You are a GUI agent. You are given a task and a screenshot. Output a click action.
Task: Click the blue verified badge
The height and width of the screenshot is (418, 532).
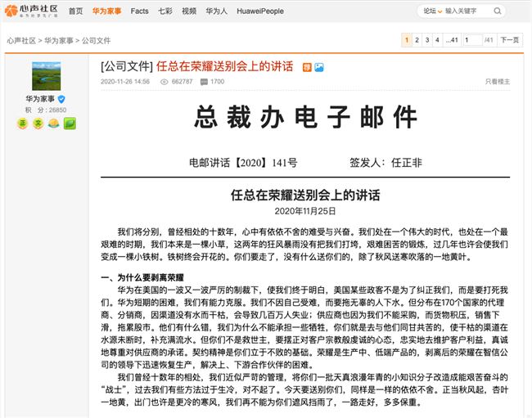point(61,99)
